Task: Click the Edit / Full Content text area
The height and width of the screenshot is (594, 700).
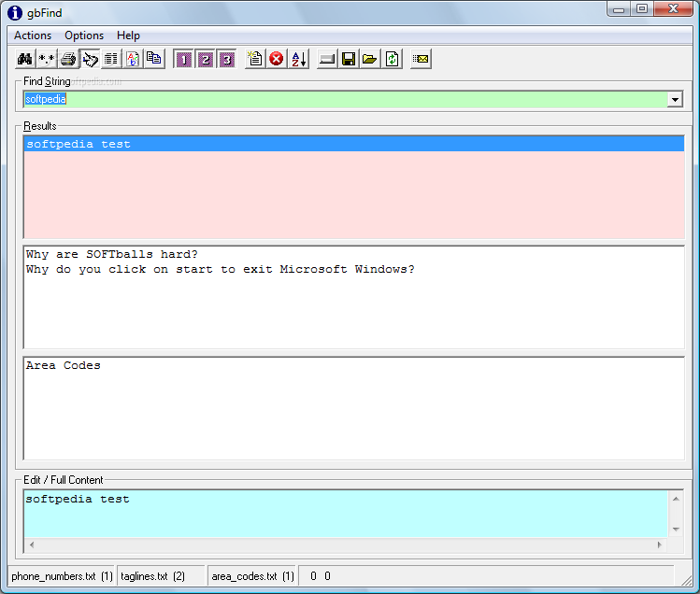Action: click(x=346, y=514)
